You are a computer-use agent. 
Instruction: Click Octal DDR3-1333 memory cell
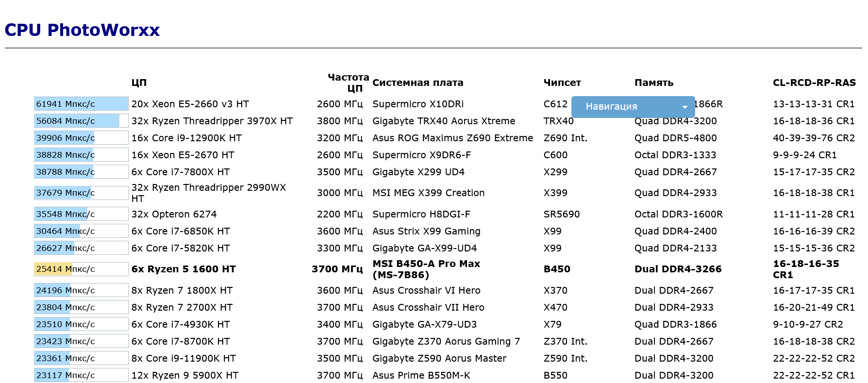click(675, 155)
